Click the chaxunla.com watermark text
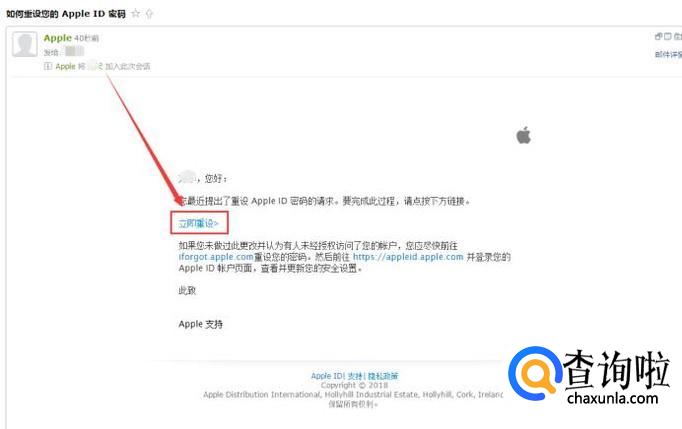The height and width of the screenshot is (429, 682). click(x=613, y=398)
